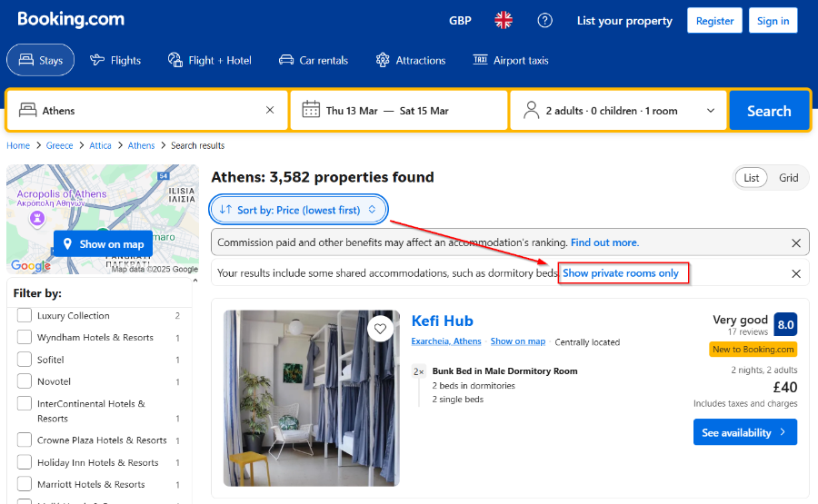Image resolution: width=818 pixels, height=504 pixels.
Task: Check the Luxury Collection filter
Action: point(24,315)
